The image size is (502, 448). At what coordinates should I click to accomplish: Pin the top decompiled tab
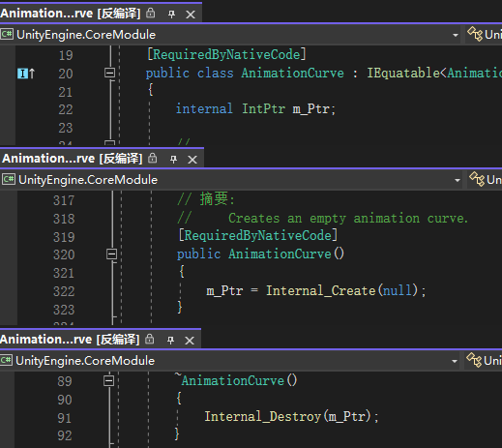171,15
